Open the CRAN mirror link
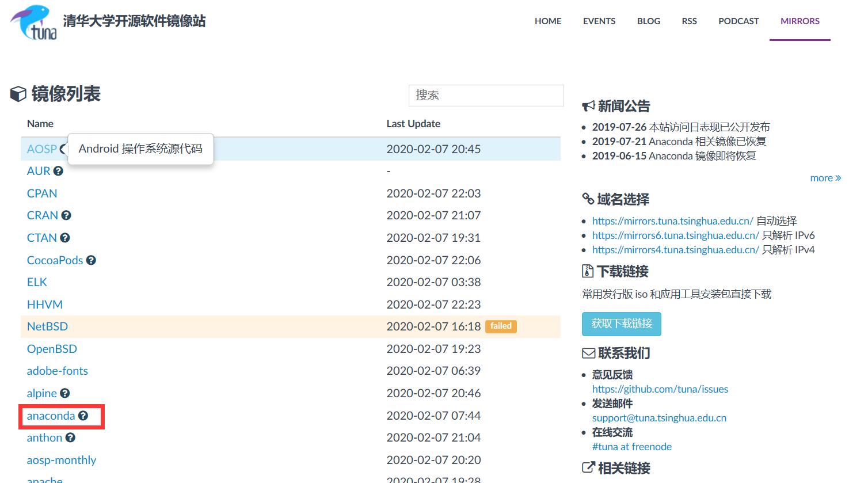868x483 pixels. [x=43, y=215]
